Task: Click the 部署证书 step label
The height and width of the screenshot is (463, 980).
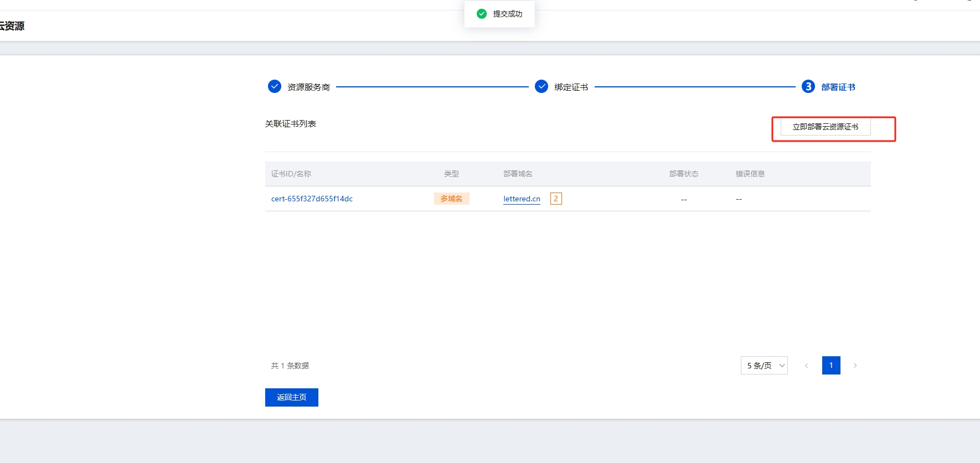Action: coord(838,87)
